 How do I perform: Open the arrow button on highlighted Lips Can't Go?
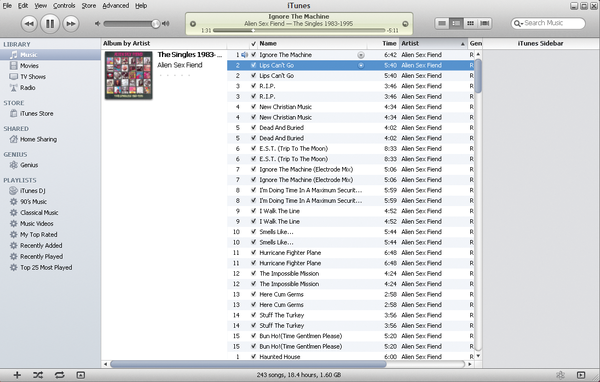coord(360,65)
